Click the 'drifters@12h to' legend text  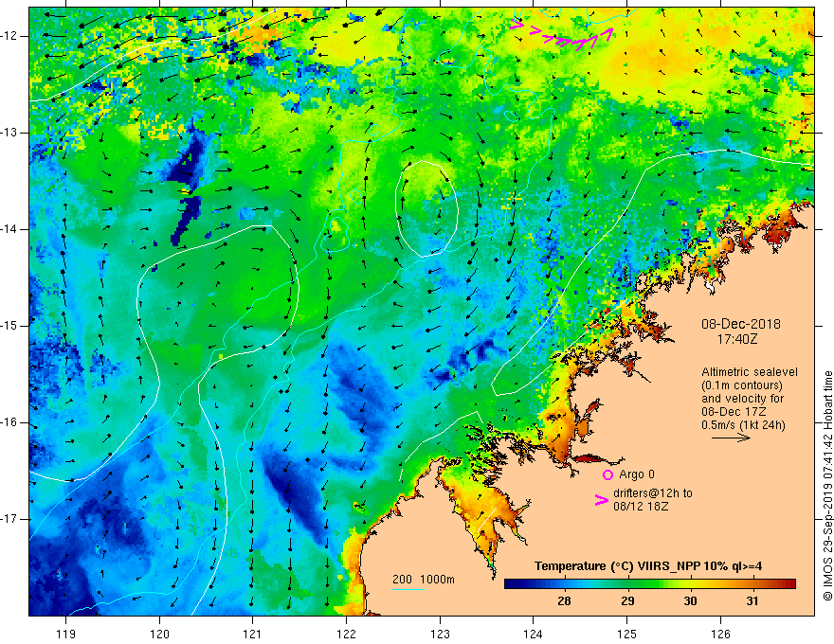[x=653, y=493]
